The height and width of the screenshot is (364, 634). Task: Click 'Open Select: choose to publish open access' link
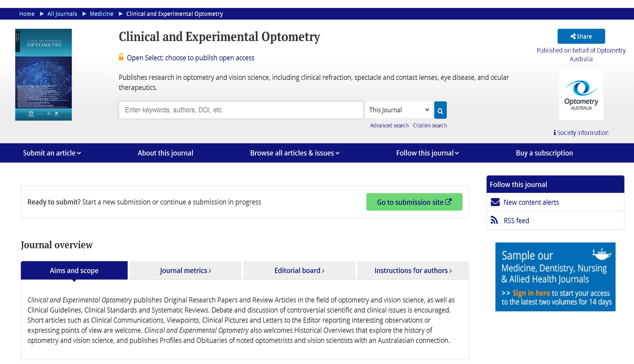(190, 58)
